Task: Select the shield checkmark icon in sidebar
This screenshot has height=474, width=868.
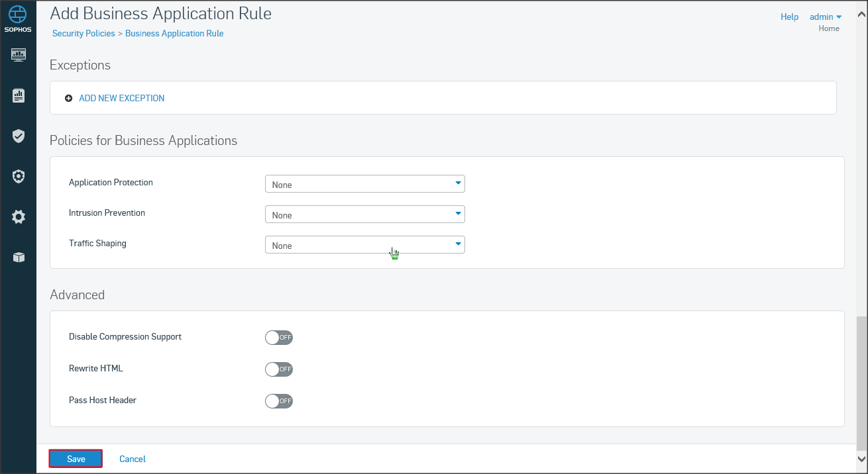Action: [19, 136]
